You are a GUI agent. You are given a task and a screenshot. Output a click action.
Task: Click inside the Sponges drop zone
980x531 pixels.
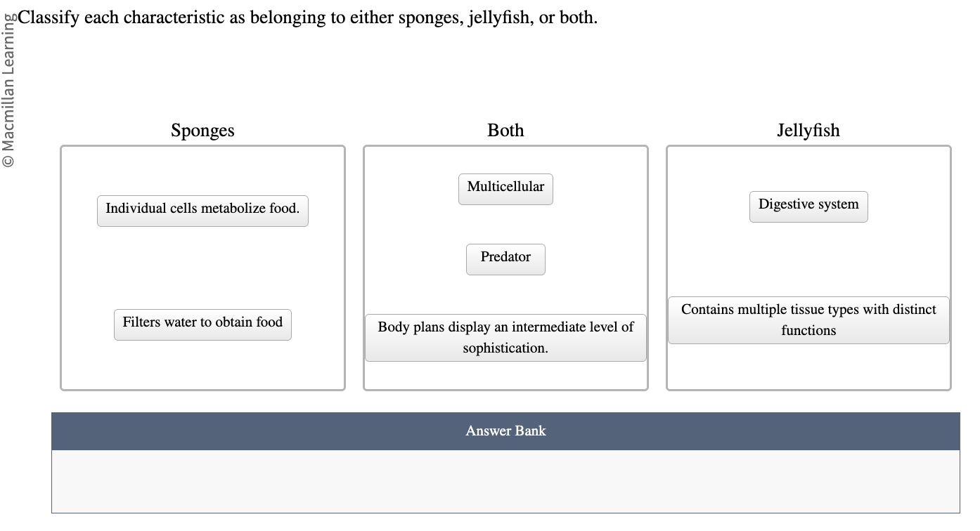click(202, 267)
